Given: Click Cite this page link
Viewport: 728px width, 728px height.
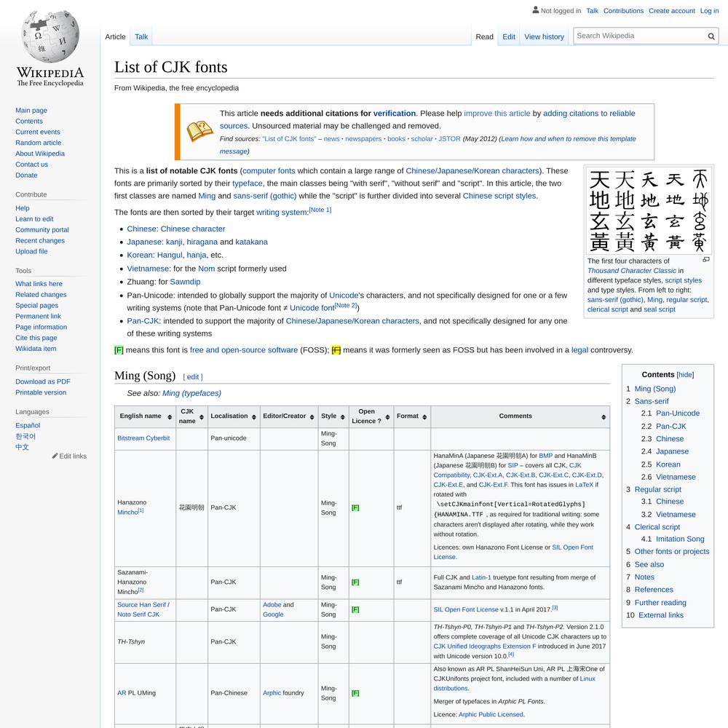Looking at the screenshot, I should (x=36, y=338).
